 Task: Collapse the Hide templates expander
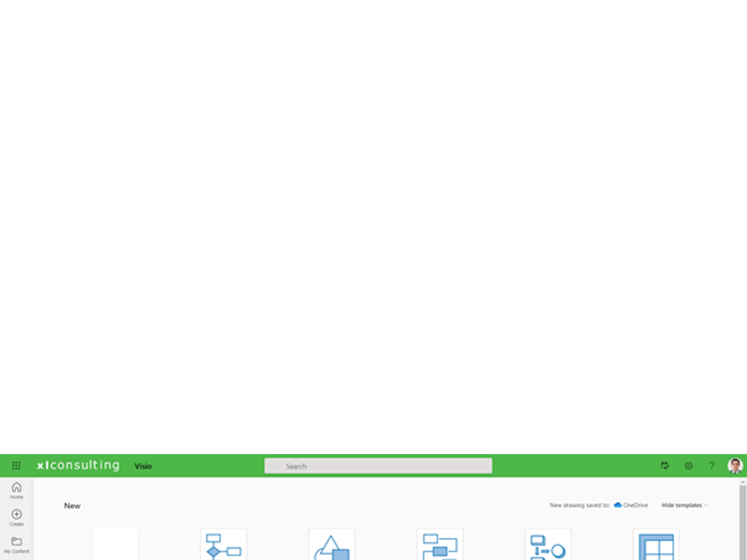tap(684, 505)
